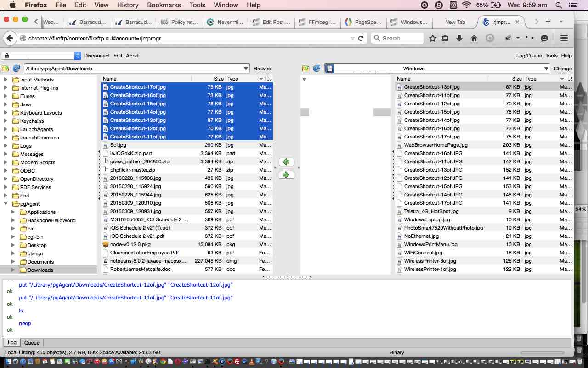588x368 pixels.
Task: Open the Tools menu in menu bar
Action: coord(198,5)
